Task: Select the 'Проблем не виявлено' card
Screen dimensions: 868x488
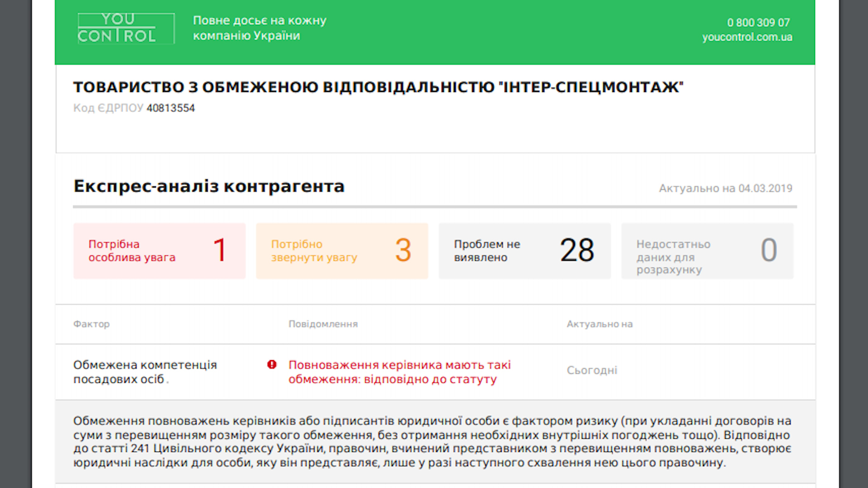Action: 525,251
